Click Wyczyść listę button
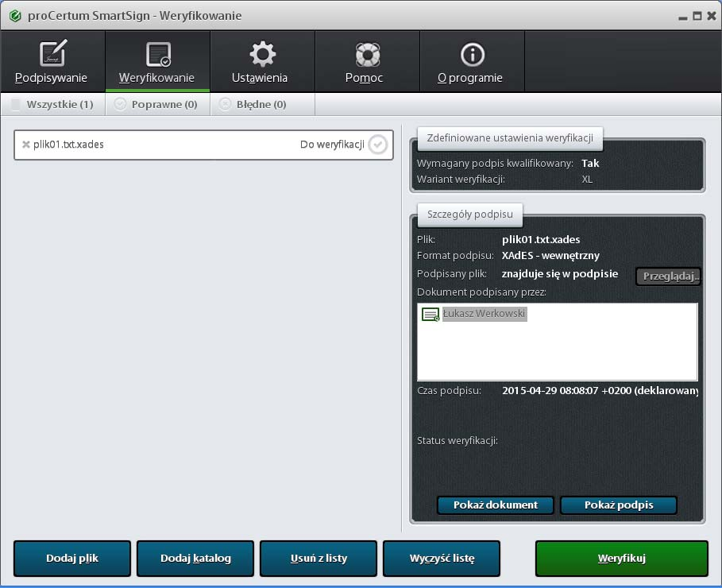722x588 pixels. tap(442, 559)
